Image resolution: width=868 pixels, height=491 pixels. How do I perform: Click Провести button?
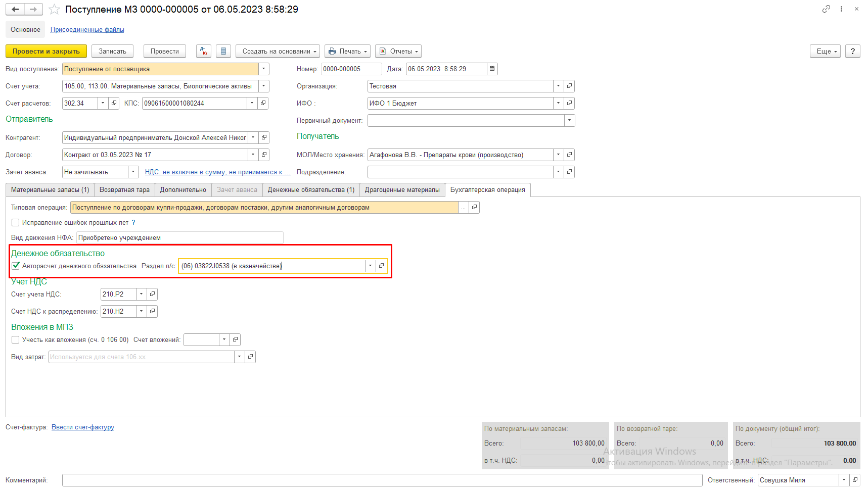[165, 51]
